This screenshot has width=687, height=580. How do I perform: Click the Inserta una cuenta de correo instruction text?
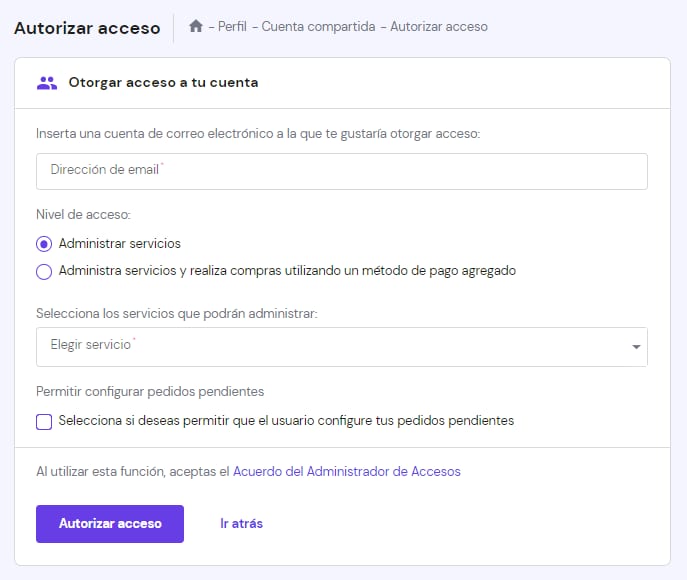(x=258, y=133)
